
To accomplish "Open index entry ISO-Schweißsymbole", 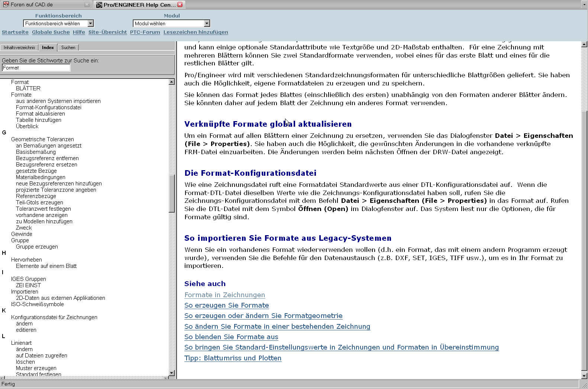I will pyautogui.click(x=38, y=304).
